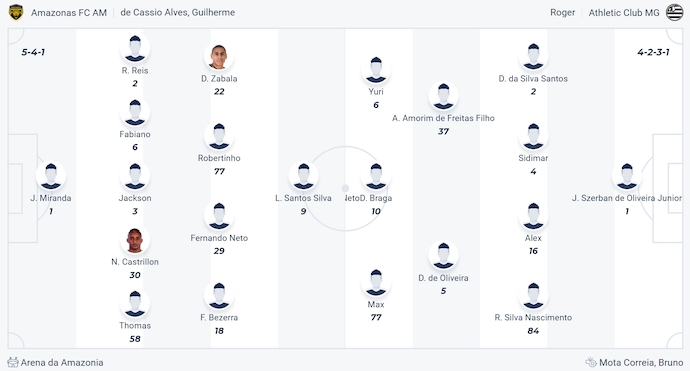Select Sidimar number 4 avatar
The height and width of the screenshot is (371, 690).
[533, 136]
